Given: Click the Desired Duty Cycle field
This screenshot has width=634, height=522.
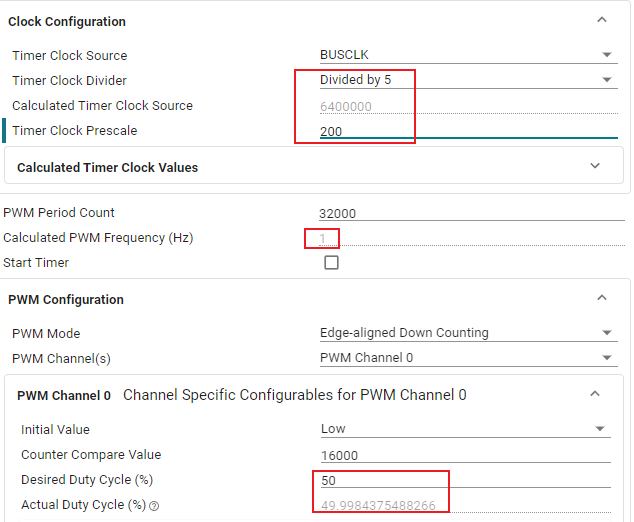Looking at the screenshot, I should 464,481.
